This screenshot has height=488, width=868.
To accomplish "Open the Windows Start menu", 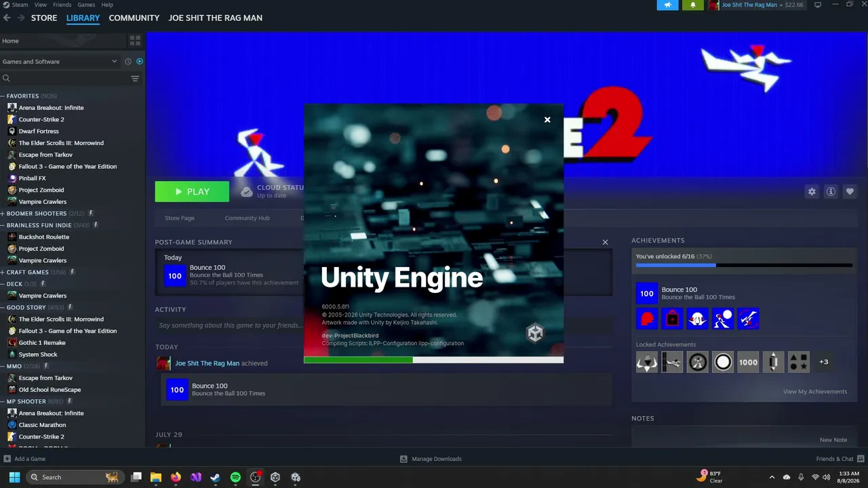I will [14, 477].
